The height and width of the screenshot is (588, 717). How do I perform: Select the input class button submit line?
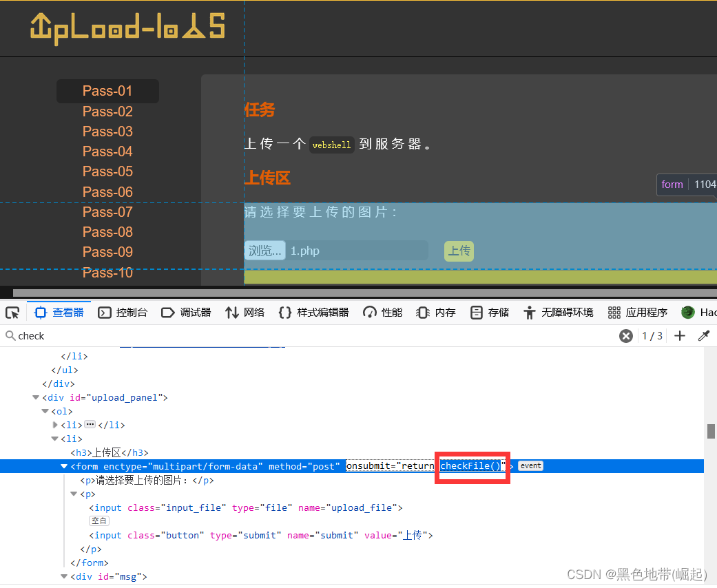(260, 536)
